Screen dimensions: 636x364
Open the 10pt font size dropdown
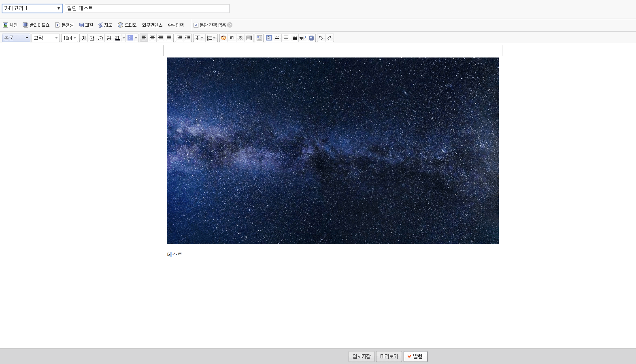[x=69, y=38]
